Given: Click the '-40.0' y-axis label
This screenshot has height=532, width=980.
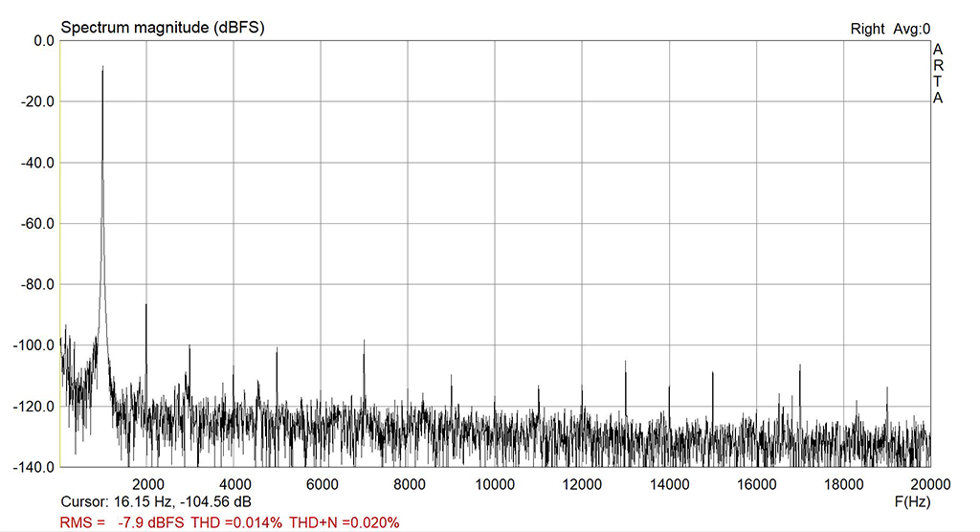Looking at the screenshot, I should pos(37,163).
